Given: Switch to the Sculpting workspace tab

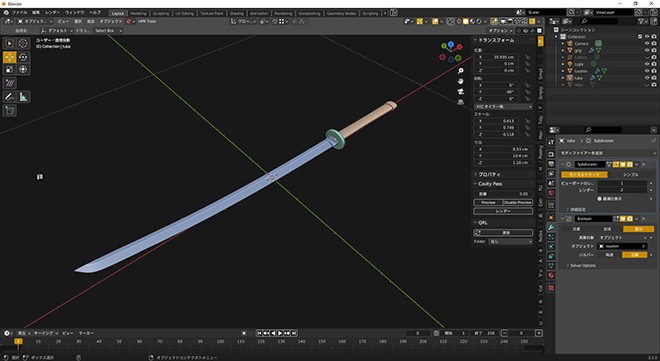Looking at the screenshot, I should [161, 13].
